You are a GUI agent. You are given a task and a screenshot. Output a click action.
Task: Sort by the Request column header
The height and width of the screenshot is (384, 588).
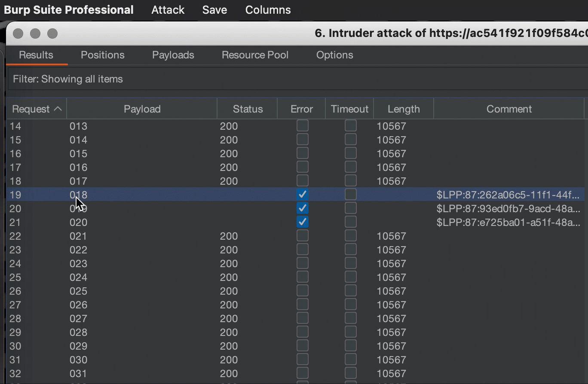(37, 109)
